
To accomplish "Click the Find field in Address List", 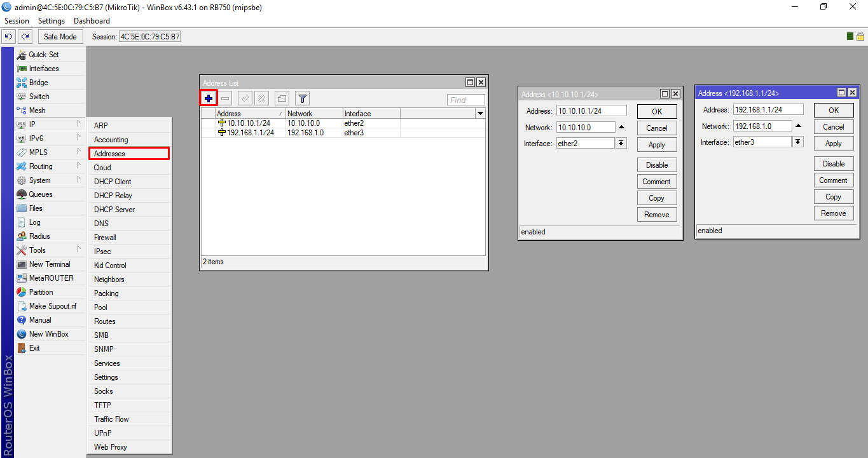I will 466,100.
